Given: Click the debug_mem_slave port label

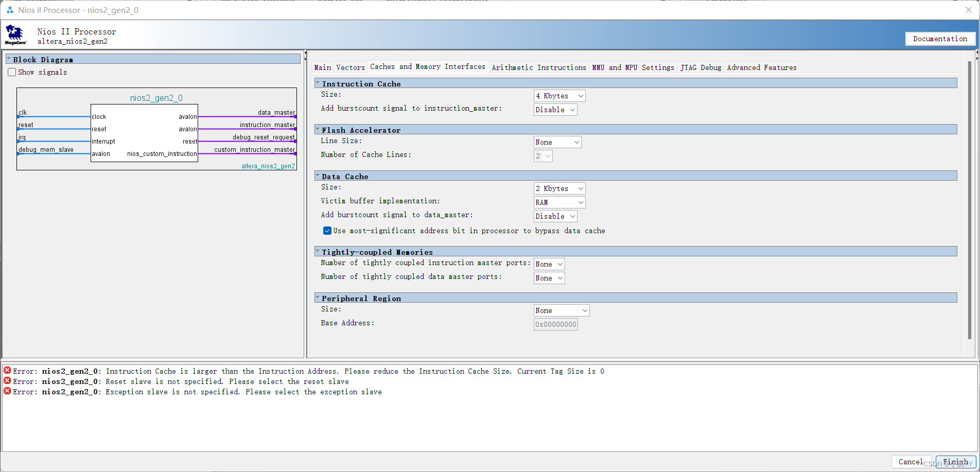Looking at the screenshot, I should tap(46, 149).
